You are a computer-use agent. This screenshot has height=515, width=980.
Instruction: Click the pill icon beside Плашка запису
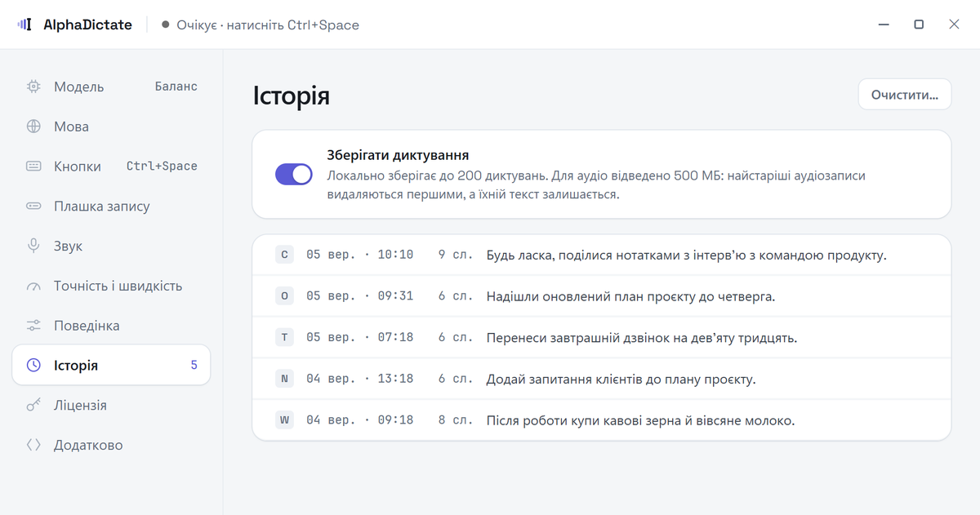pos(33,206)
